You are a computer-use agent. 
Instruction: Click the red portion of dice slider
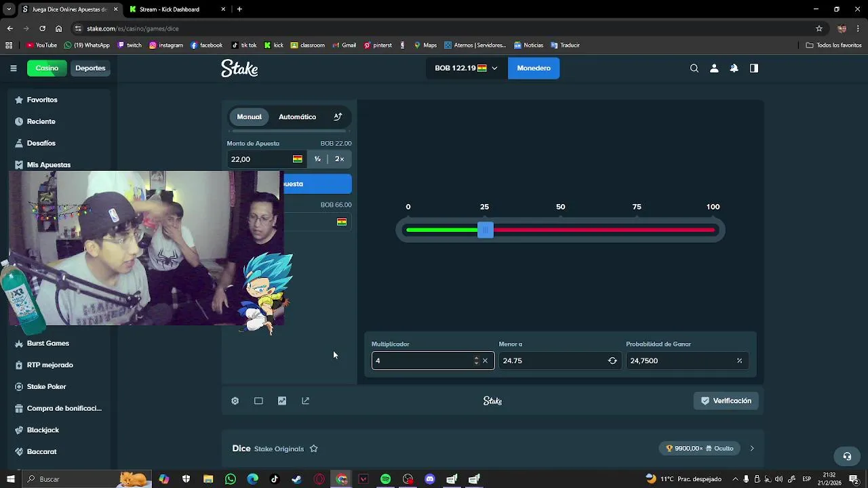point(604,230)
